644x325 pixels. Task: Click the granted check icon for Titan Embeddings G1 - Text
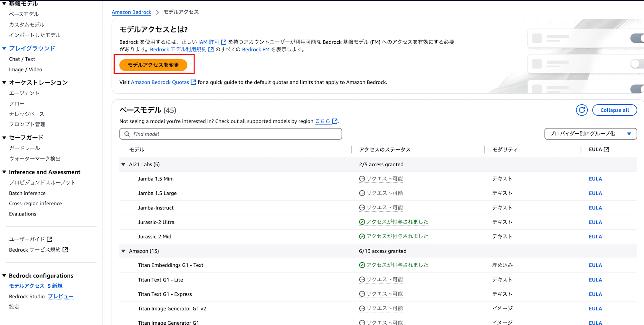click(x=362, y=265)
